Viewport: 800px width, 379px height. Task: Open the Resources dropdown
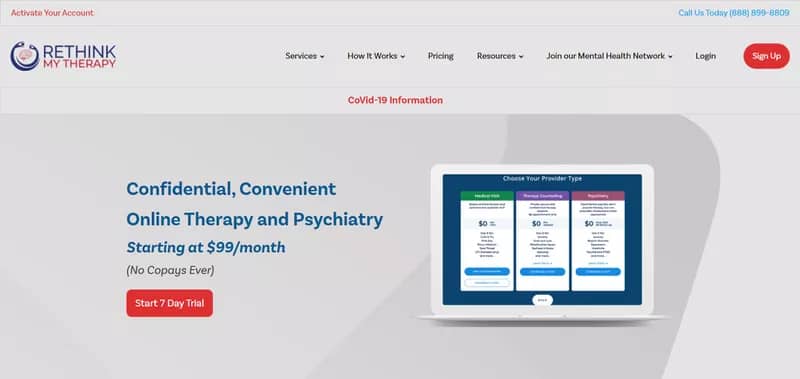tap(500, 56)
